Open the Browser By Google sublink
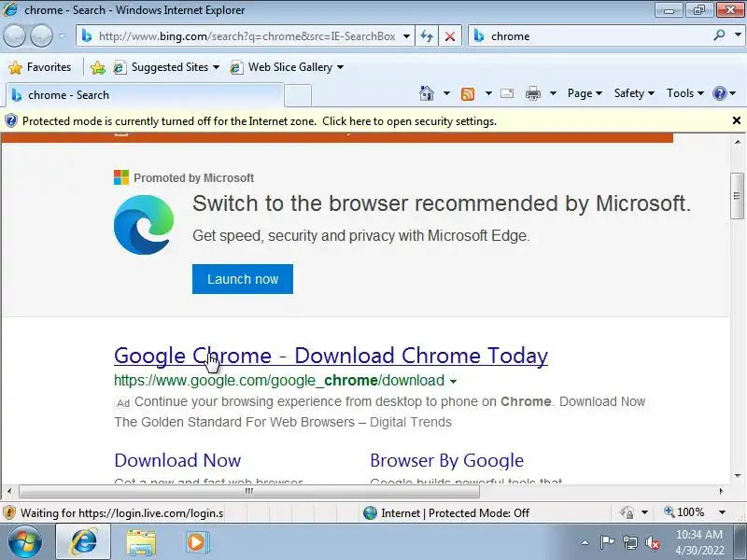The image size is (747, 560). 447,460
